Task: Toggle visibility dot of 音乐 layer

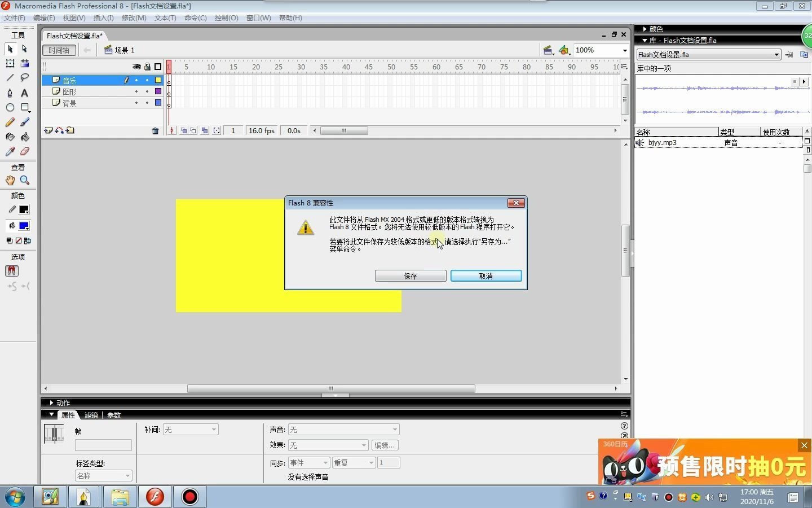Action: click(x=136, y=80)
